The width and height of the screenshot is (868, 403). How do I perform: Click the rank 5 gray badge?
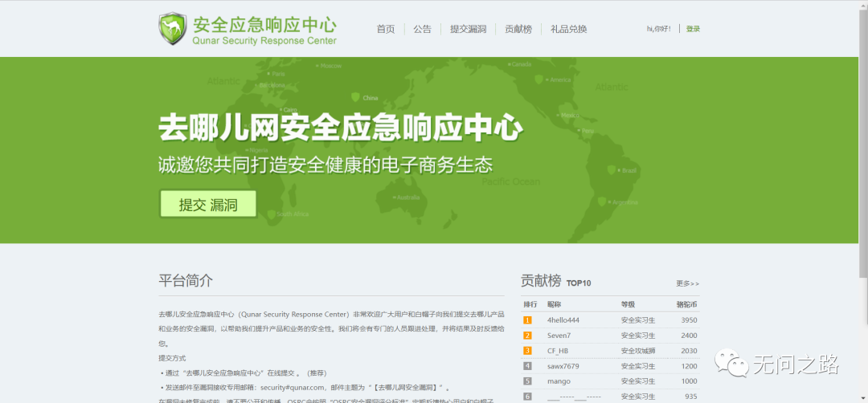[527, 381]
